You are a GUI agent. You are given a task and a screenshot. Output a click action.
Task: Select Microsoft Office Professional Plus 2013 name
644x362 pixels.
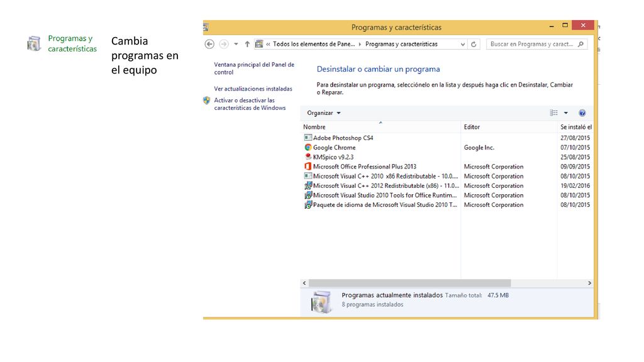tap(365, 167)
